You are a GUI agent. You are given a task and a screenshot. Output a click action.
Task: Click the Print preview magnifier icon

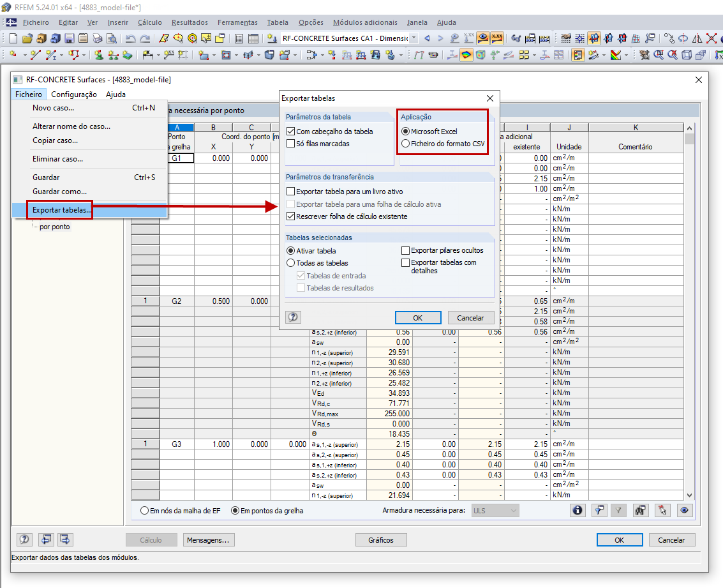tap(112, 38)
